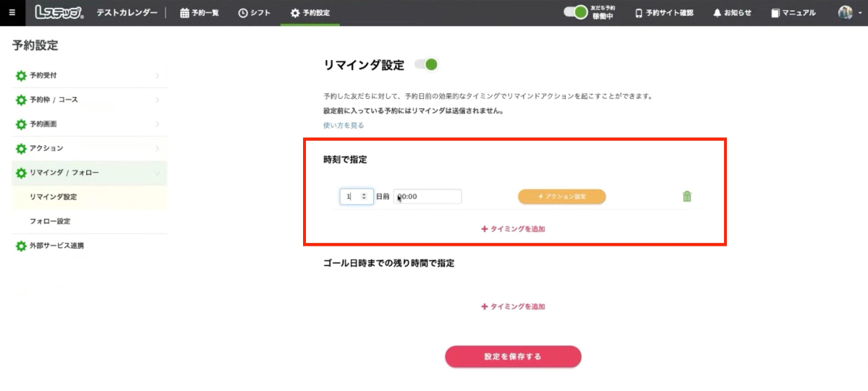The height and width of the screenshot is (391, 868).
Task: Toggle the 友だち予約 稼働中 switch
Action: tap(575, 12)
